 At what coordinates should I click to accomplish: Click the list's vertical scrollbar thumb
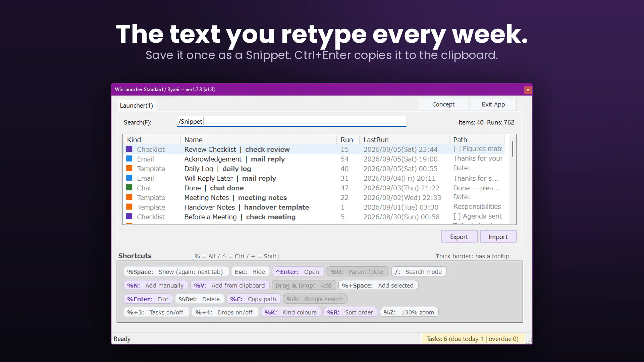[513, 149]
